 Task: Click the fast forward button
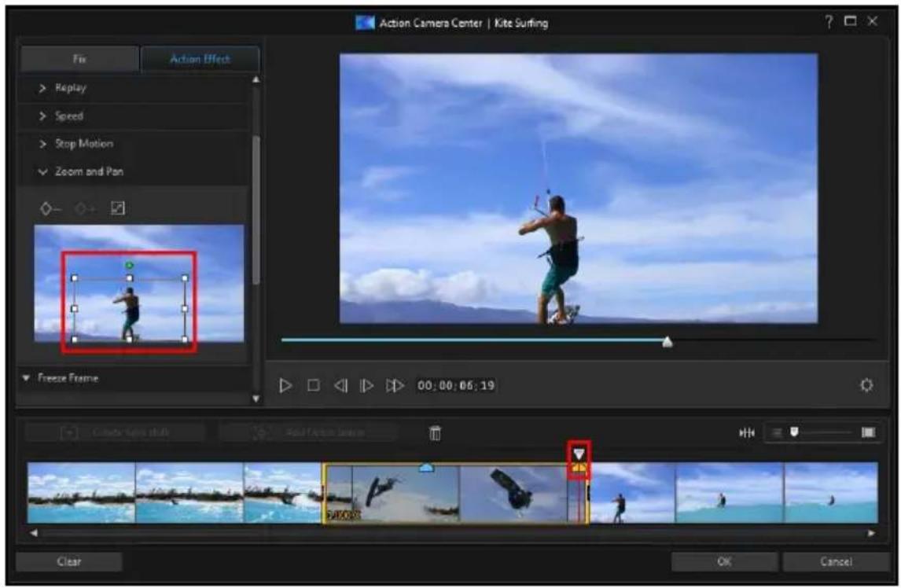pyautogui.click(x=394, y=385)
